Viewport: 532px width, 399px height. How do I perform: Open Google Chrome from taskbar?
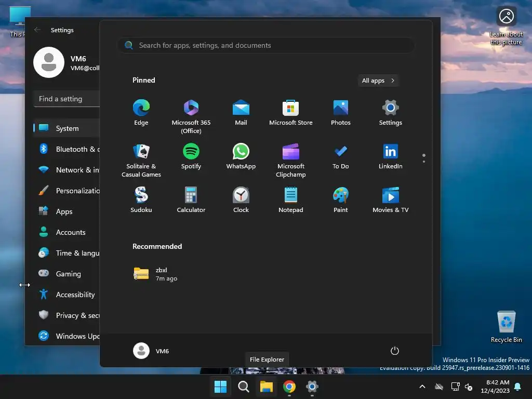[x=289, y=387]
